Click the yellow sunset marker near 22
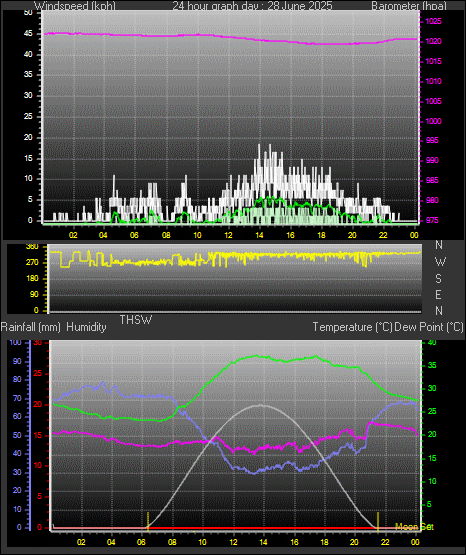The height and width of the screenshot is (555, 466). pyautogui.click(x=378, y=521)
